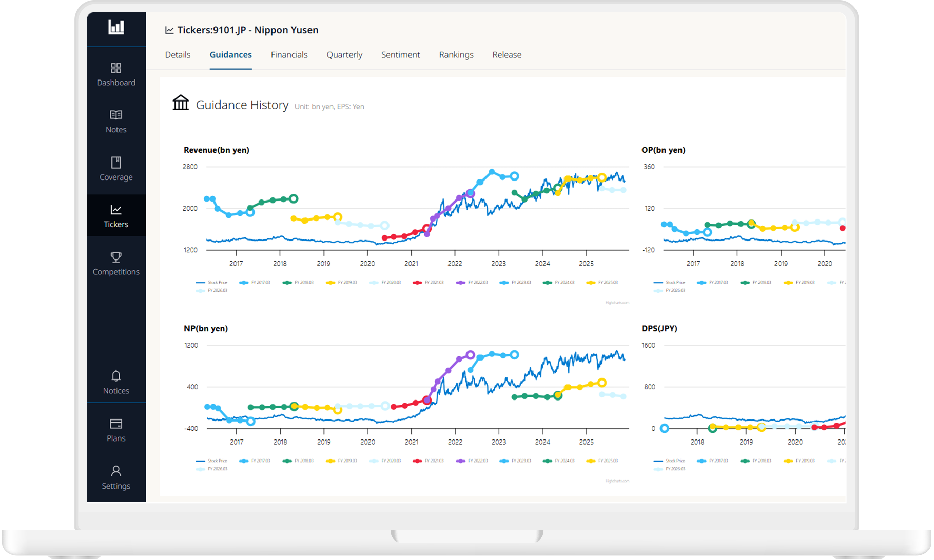Switch to the Details tab
The height and width of the screenshot is (560, 934).
[x=178, y=55]
